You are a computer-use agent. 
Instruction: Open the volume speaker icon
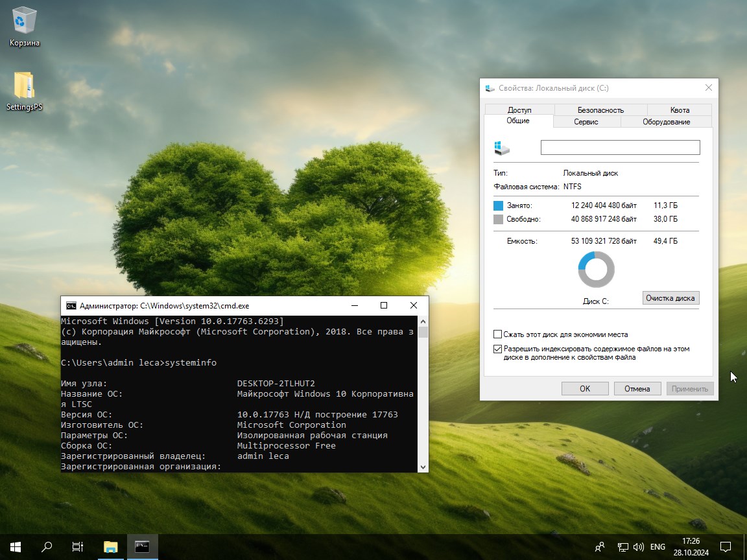pos(638,546)
